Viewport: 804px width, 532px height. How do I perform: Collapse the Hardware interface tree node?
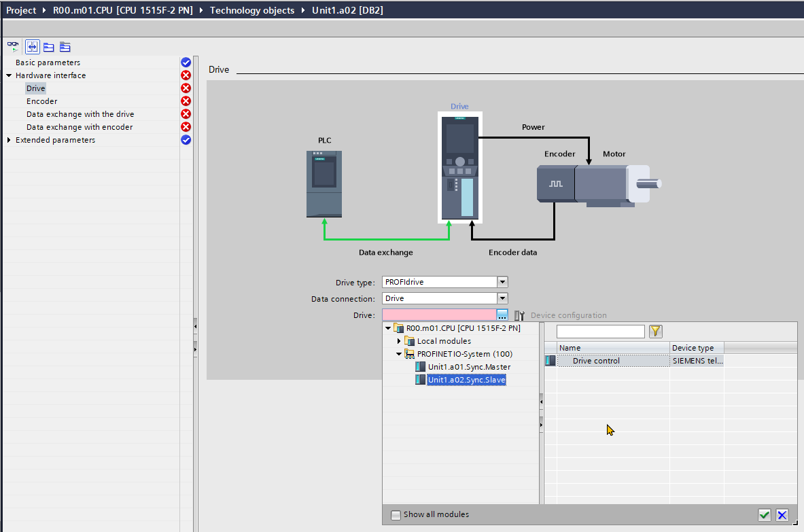9,75
